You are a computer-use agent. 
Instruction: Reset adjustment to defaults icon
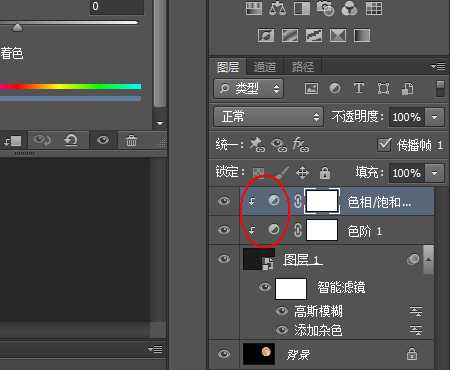point(71,140)
